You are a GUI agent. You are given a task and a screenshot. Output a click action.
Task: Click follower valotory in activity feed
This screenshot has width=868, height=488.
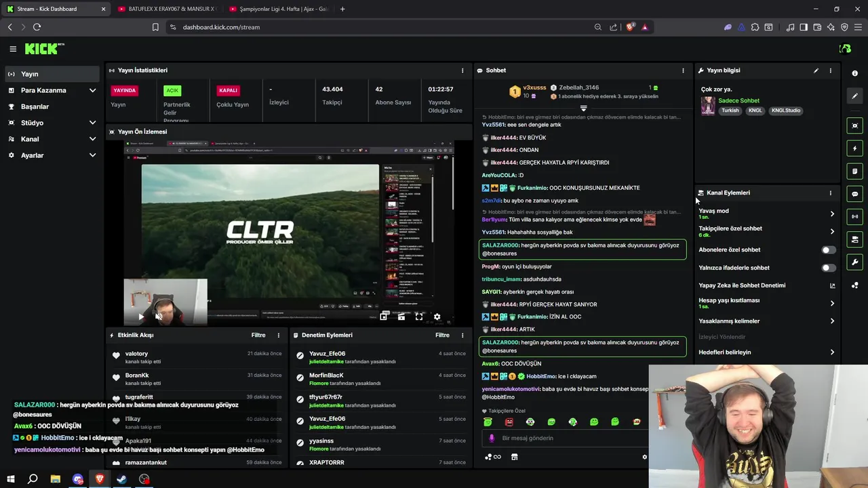click(x=136, y=354)
